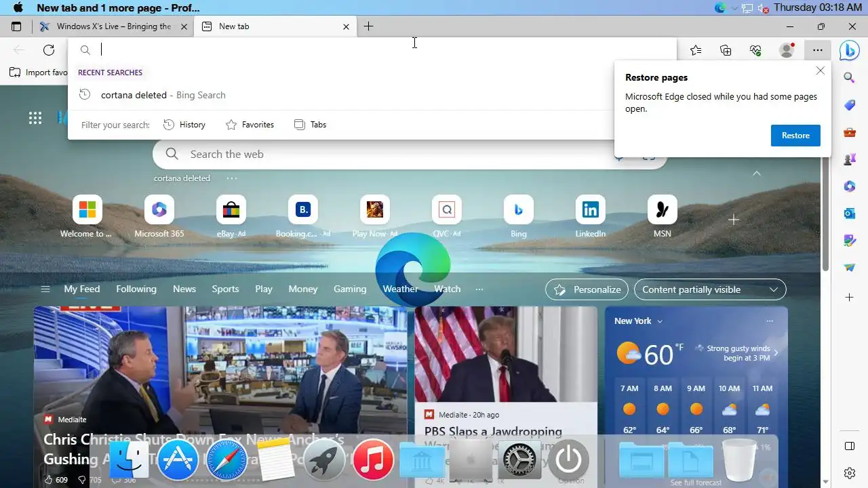Open the Gaming feed tab
868x488 pixels.
pyautogui.click(x=350, y=289)
